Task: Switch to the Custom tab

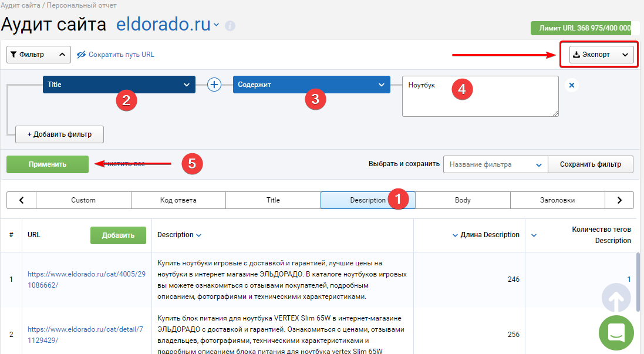Action: point(83,200)
